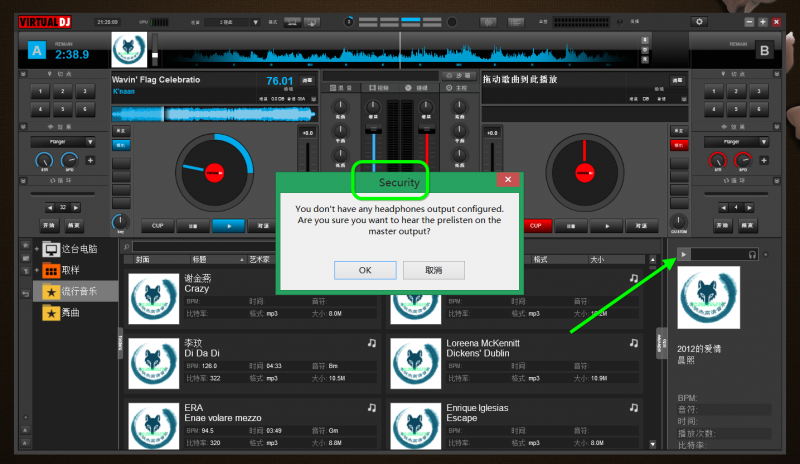800x464 pixels.
Task: Click the VirtualDJ logo
Action: coord(45,22)
